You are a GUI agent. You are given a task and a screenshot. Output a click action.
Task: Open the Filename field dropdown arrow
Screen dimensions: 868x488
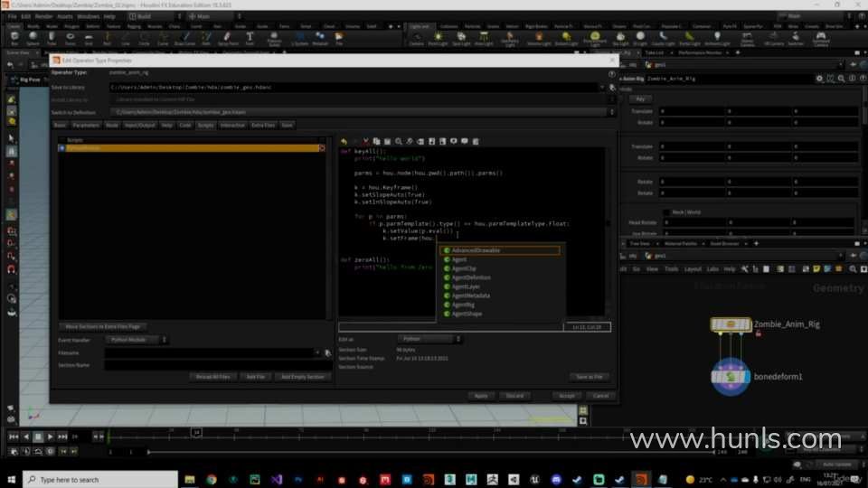tap(317, 353)
